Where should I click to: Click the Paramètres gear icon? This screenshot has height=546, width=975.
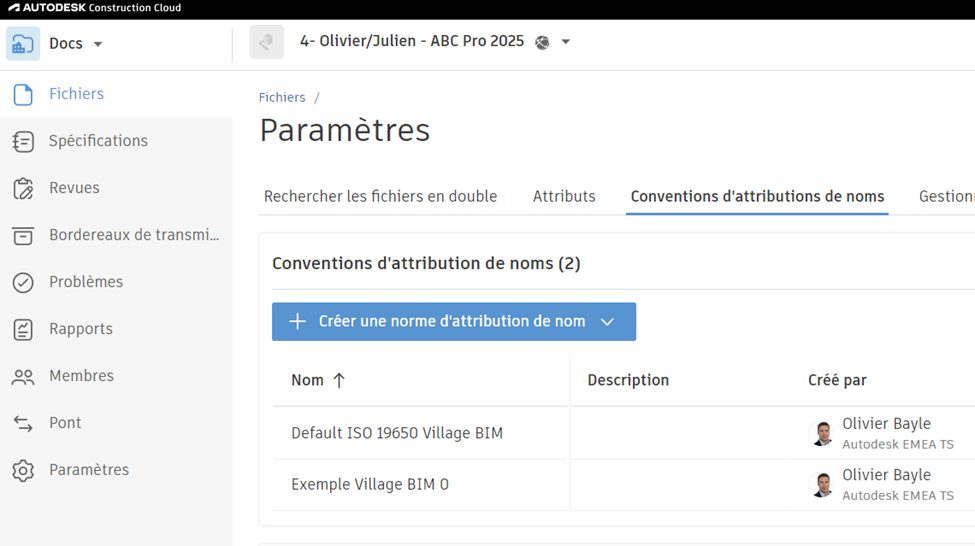[x=23, y=471]
